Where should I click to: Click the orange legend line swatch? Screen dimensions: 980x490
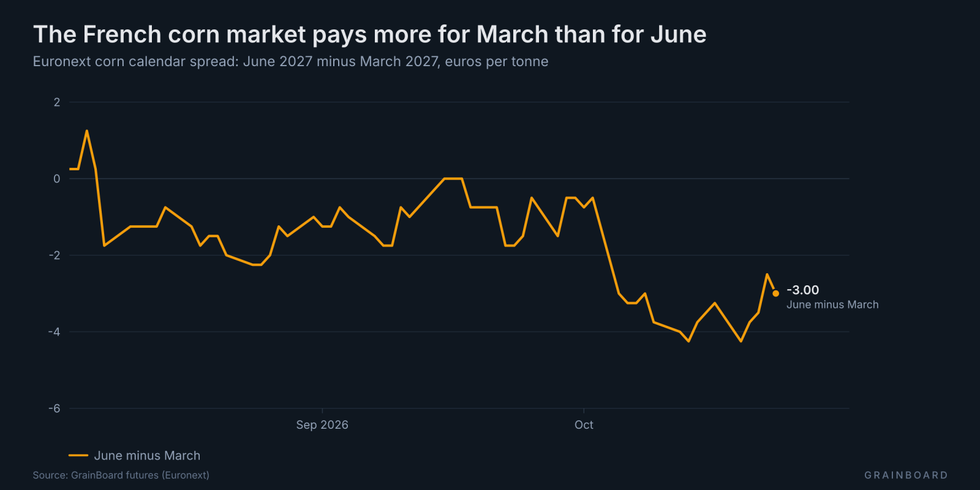tap(78, 456)
